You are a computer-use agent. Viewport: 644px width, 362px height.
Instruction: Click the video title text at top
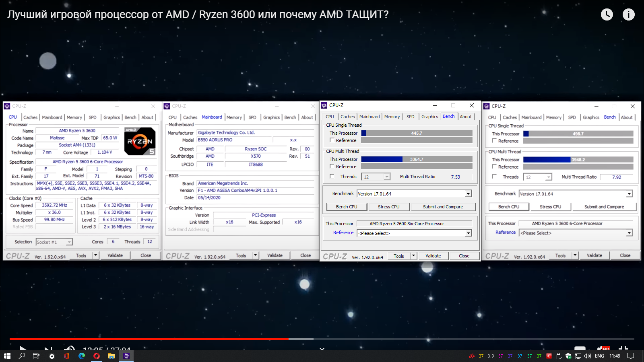(x=198, y=14)
